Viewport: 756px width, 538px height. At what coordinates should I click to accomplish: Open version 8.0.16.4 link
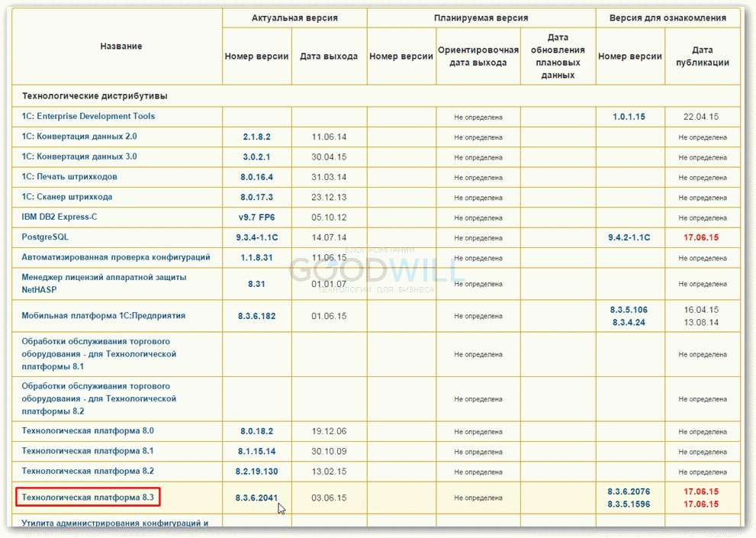257,177
